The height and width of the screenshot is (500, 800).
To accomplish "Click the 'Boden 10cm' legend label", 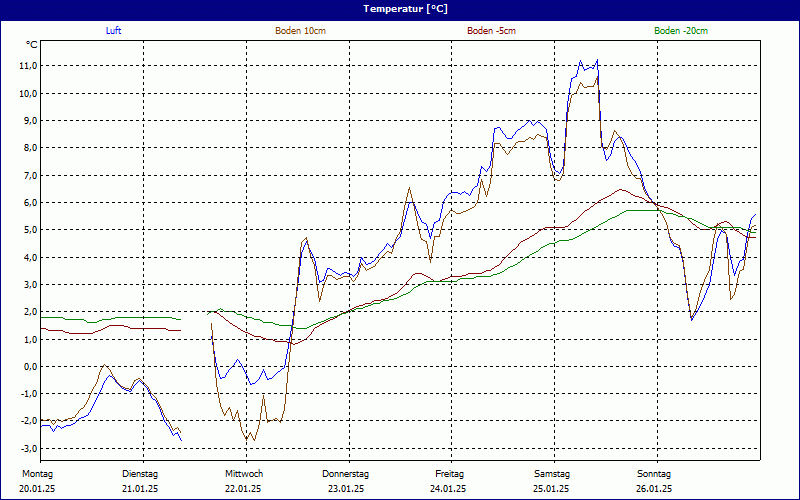I will 301,31.
